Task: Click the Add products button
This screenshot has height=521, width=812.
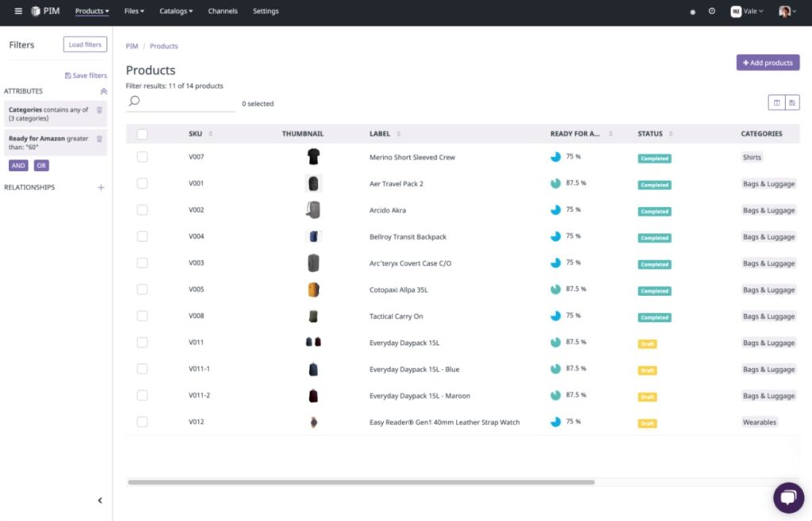Action: [x=768, y=63]
